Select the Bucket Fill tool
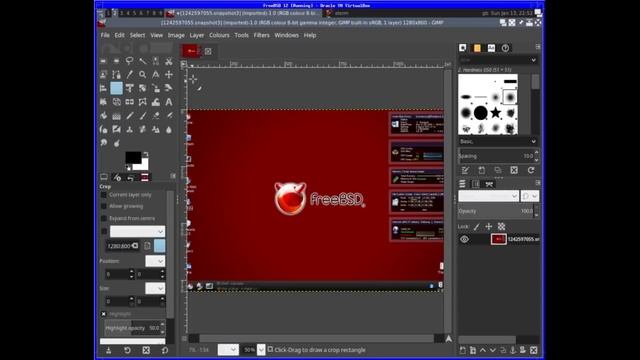Screen dimensions: 640x360 coord(103,116)
